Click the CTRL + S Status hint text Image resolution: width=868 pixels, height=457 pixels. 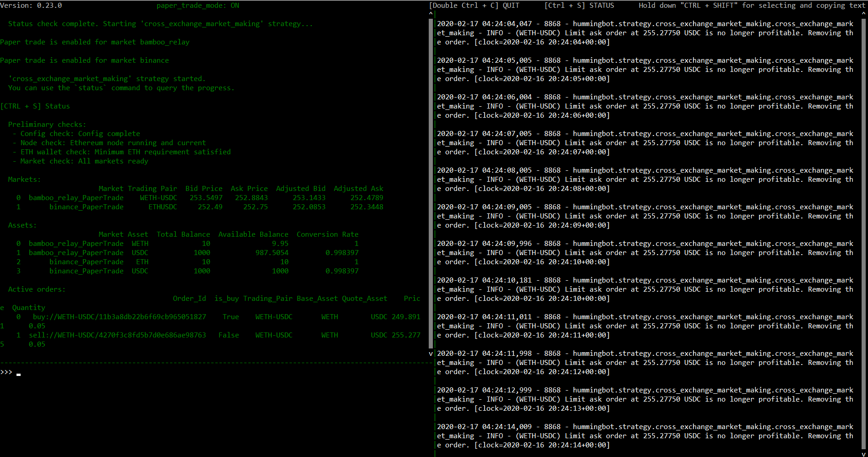click(x=36, y=106)
